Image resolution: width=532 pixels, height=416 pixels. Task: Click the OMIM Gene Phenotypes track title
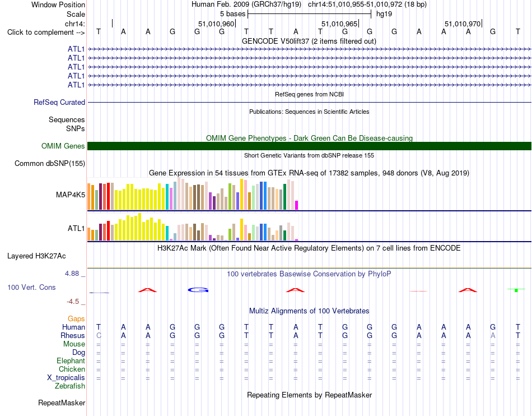point(309,138)
